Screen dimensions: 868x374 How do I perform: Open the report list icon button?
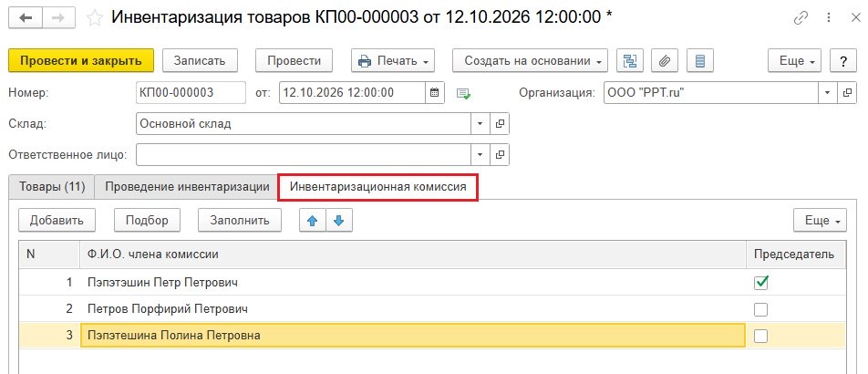tap(700, 61)
